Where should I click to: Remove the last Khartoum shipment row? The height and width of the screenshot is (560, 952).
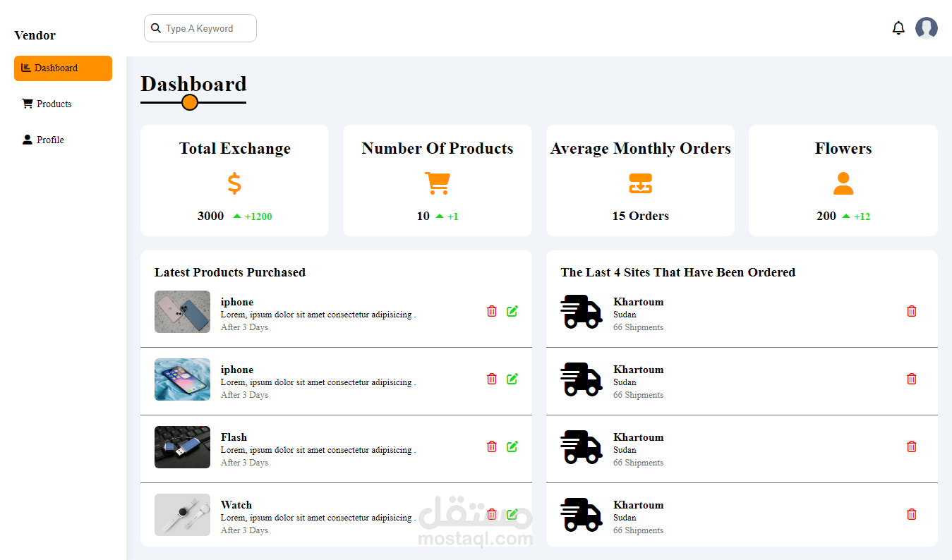click(911, 514)
